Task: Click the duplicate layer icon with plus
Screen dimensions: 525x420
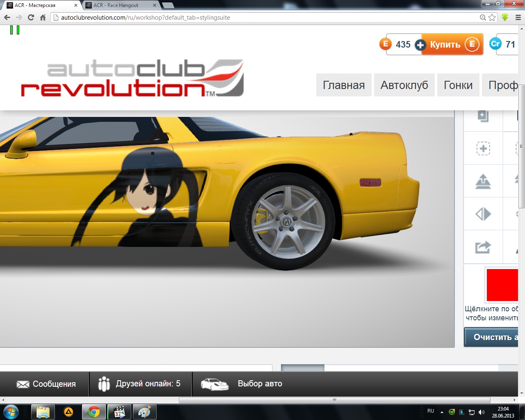Action: coord(483,116)
